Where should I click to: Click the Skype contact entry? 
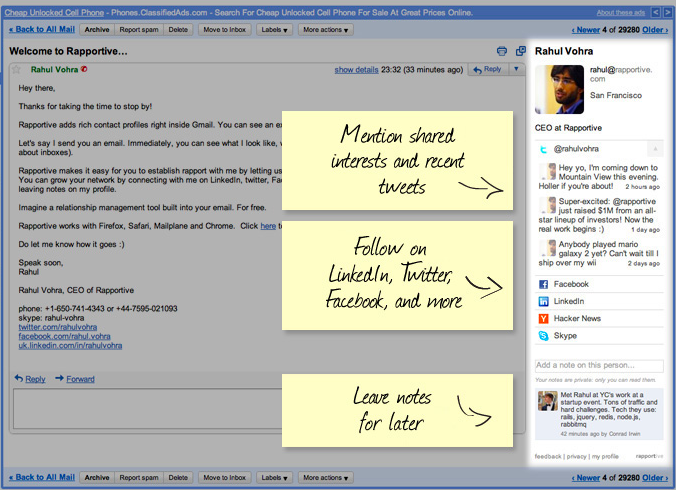pos(564,336)
